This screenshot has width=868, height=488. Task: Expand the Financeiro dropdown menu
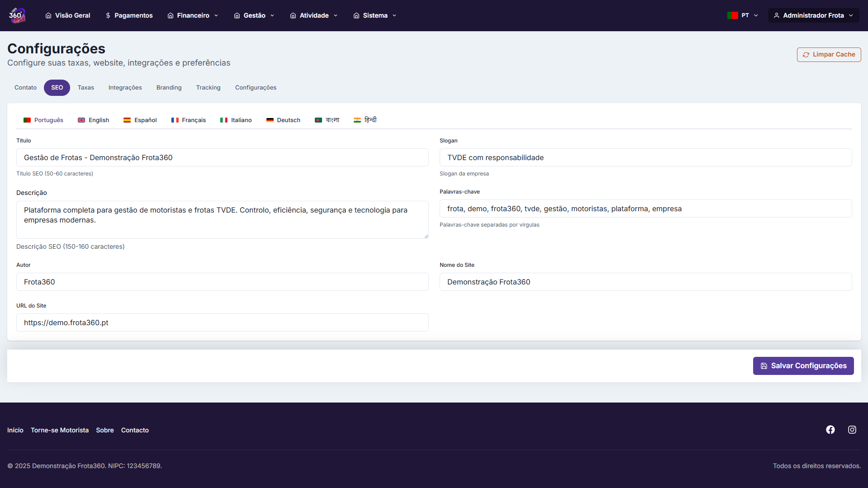193,15
